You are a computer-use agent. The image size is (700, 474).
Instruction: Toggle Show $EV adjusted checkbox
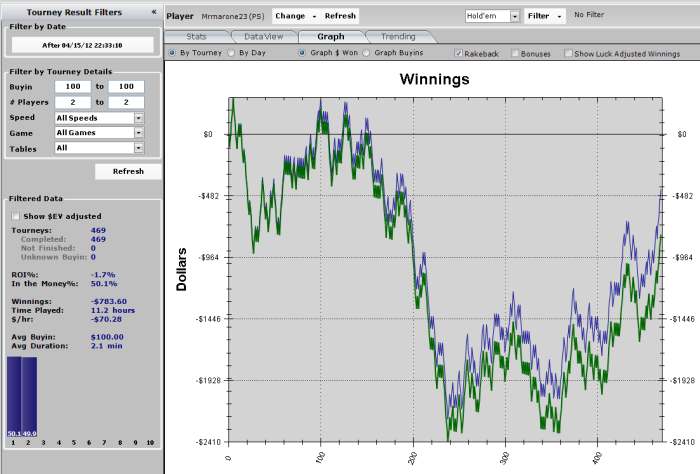click(x=16, y=216)
